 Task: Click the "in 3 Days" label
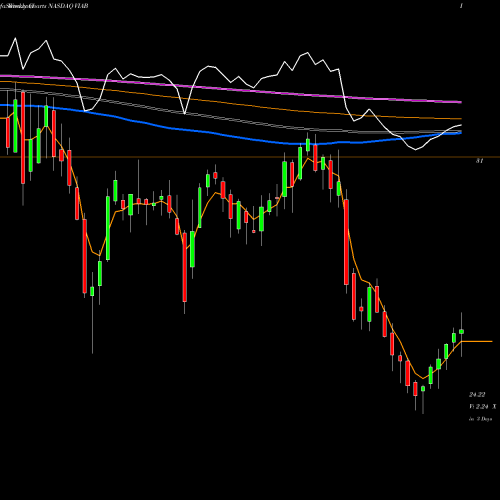coord(480,419)
